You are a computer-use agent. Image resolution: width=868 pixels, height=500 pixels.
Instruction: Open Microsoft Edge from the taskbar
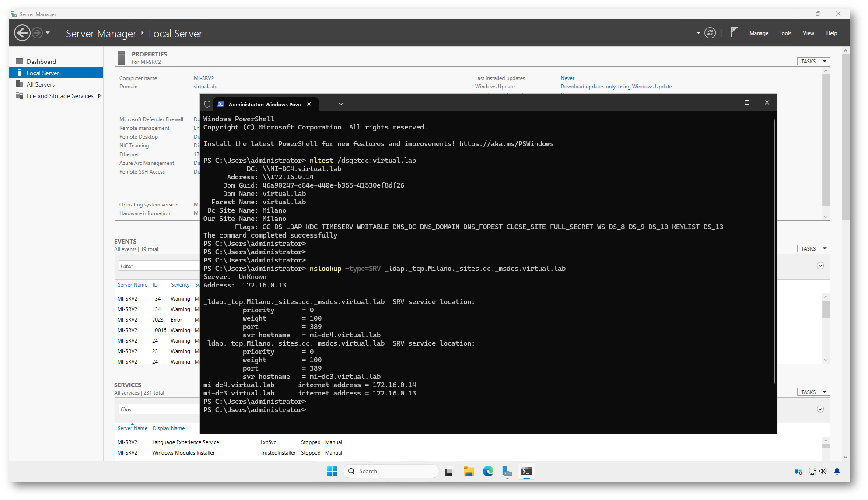pos(488,472)
